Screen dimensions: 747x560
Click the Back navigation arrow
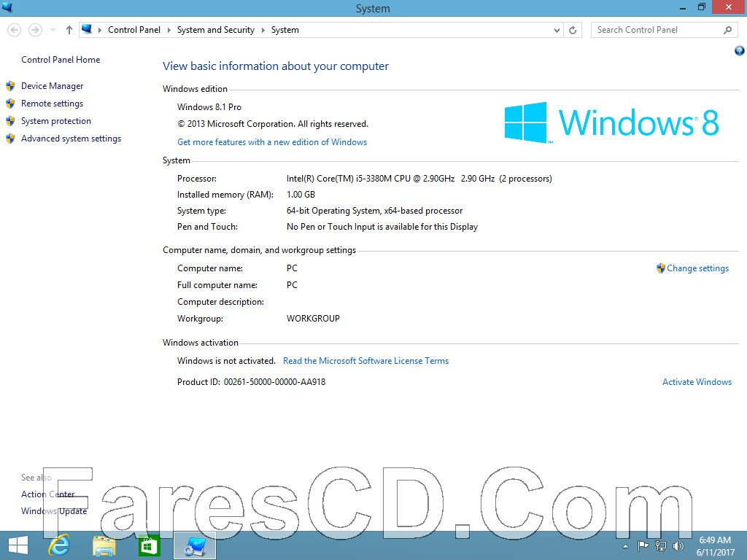(x=15, y=30)
